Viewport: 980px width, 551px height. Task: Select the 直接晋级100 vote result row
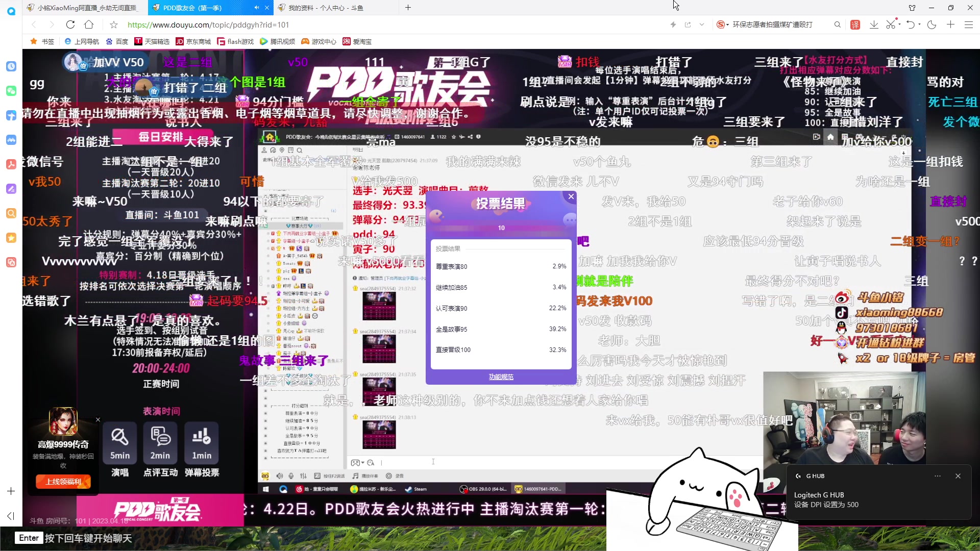click(x=501, y=350)
